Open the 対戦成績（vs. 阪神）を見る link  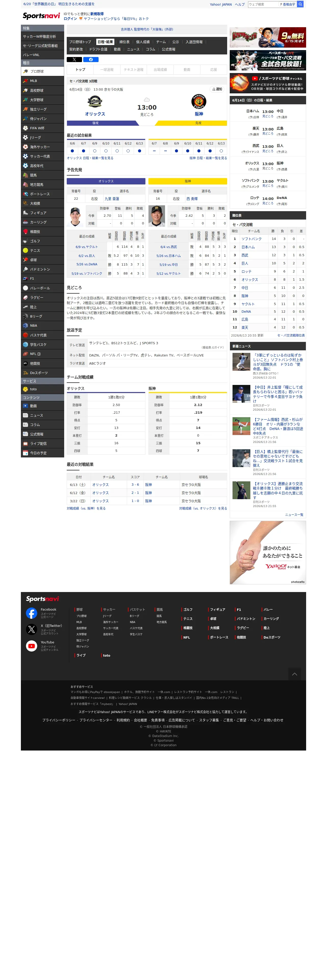86,509
